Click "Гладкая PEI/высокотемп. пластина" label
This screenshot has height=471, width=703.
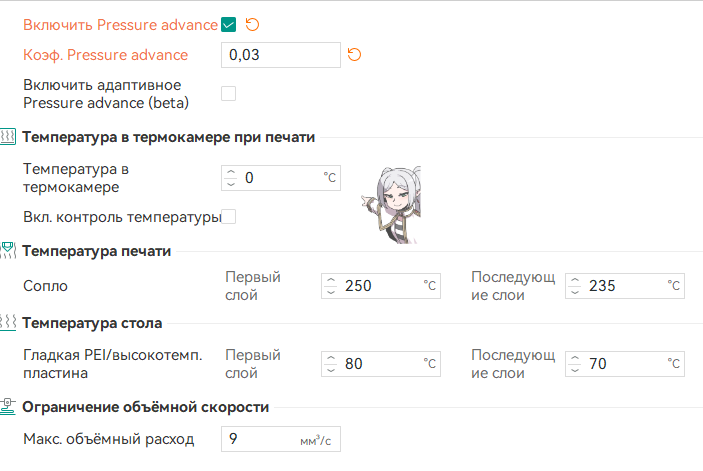click(113, 364)
